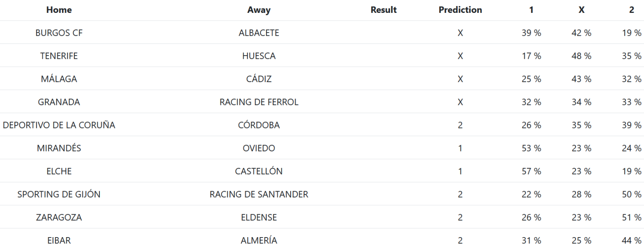Image resolution: width=644 pixels, height=250 pixels.
Task: Select the BURGOS CF home team cell
Action: pyautogui.click(x=59, y=33)
